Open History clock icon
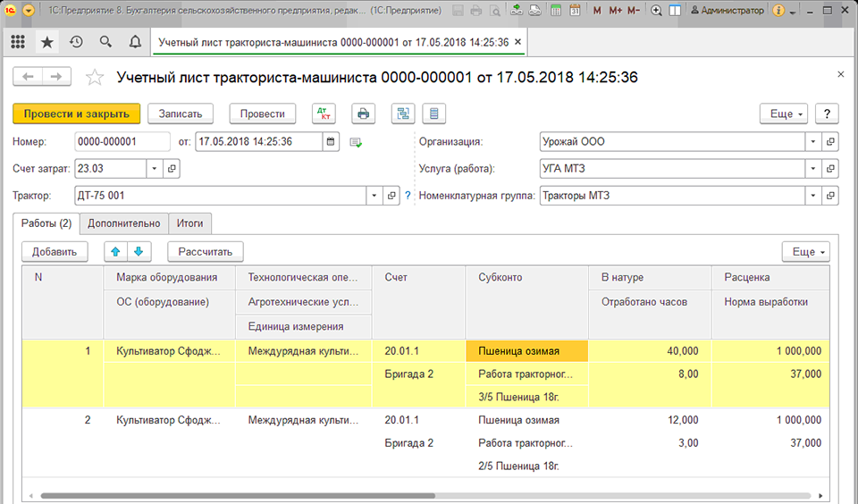The height and width of the screenshot is (504, 858). pyautogui.click(x=76, y=42)
